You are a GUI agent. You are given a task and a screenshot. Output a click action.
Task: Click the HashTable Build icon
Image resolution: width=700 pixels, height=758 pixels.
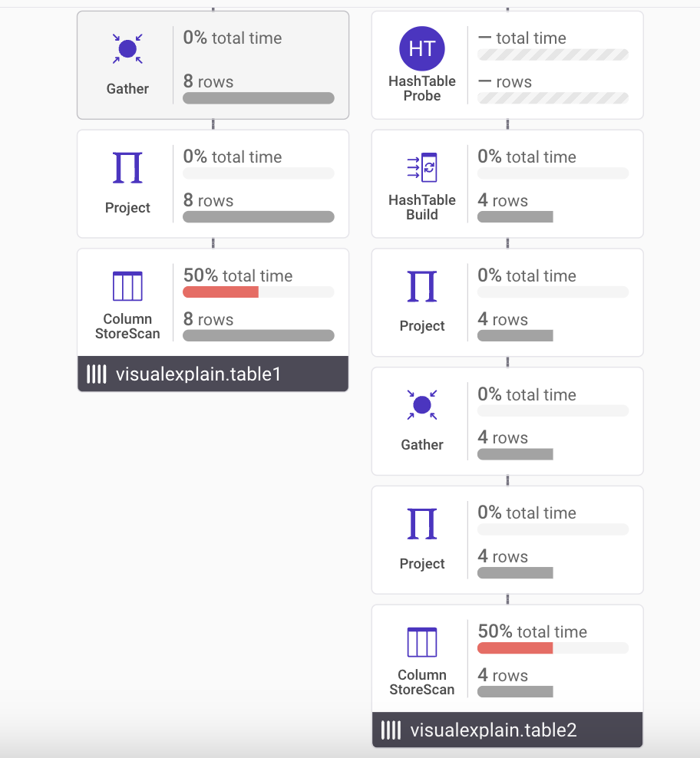[x=422, y=167]
